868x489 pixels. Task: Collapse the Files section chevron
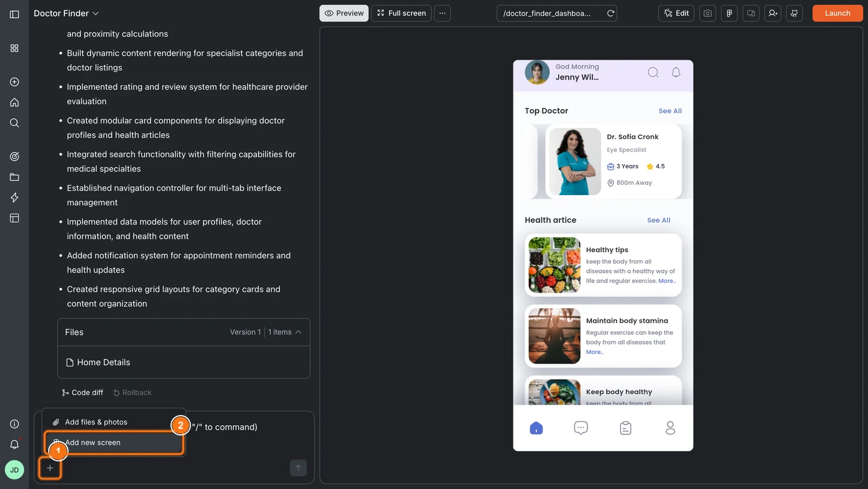pos(298,331)
